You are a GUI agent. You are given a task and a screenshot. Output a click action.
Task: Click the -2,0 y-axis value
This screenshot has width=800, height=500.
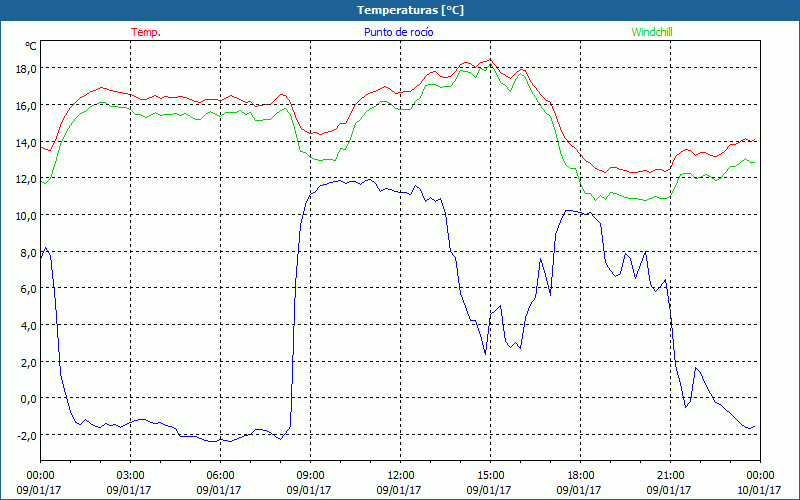point(26,435)
